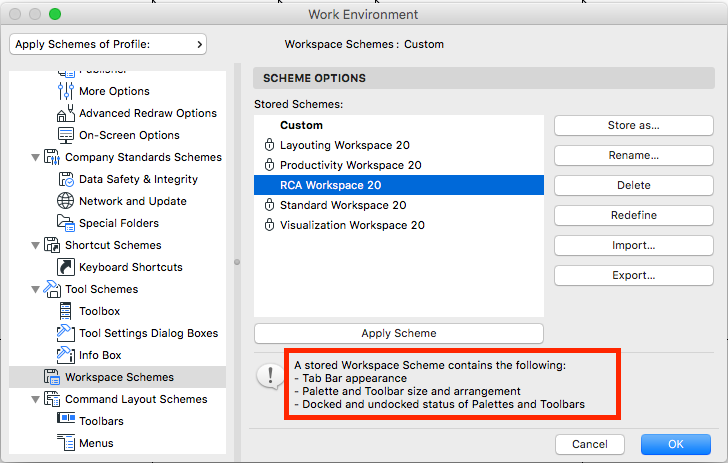Click the Network and Update globe icon
Viewport: 728px width, 463px height.
[x=66, y=202]
